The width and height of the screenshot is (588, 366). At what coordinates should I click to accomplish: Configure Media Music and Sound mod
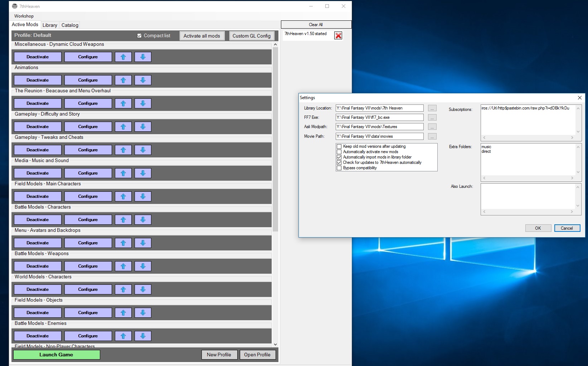coord(88,173)
